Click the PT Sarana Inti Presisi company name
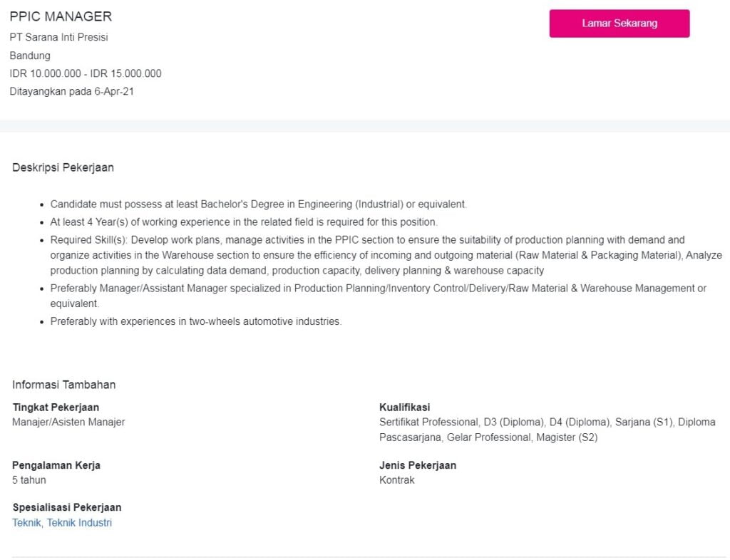This screenshot has width=730, height=560. pos(58,37)
